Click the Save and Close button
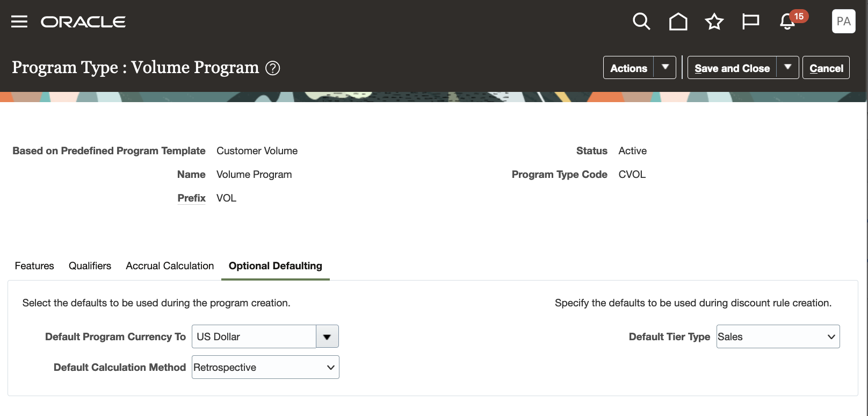868x416 pixels. tap(732, 68)
